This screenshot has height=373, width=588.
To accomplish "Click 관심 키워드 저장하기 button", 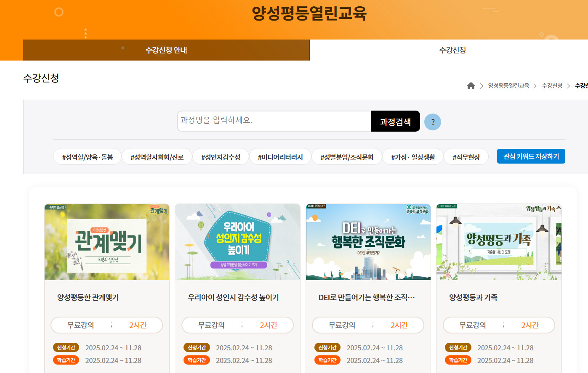I will click(531, 156).
